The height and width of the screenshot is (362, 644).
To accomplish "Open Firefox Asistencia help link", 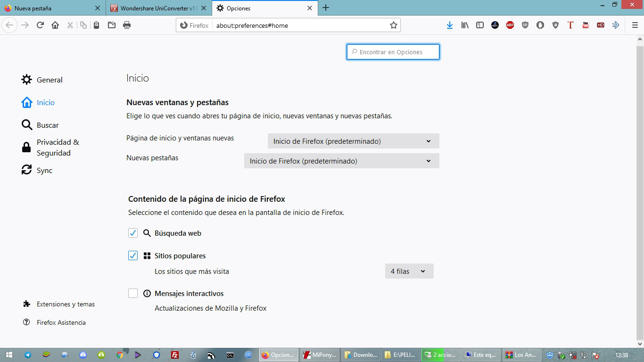I will [x=54, y=322].
